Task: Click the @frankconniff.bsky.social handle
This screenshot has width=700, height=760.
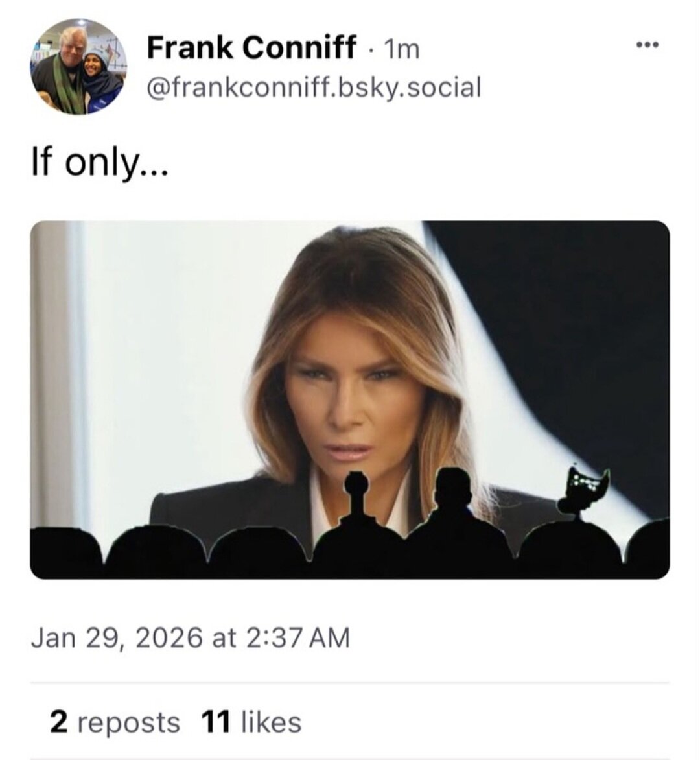Action: pos(314,87)
